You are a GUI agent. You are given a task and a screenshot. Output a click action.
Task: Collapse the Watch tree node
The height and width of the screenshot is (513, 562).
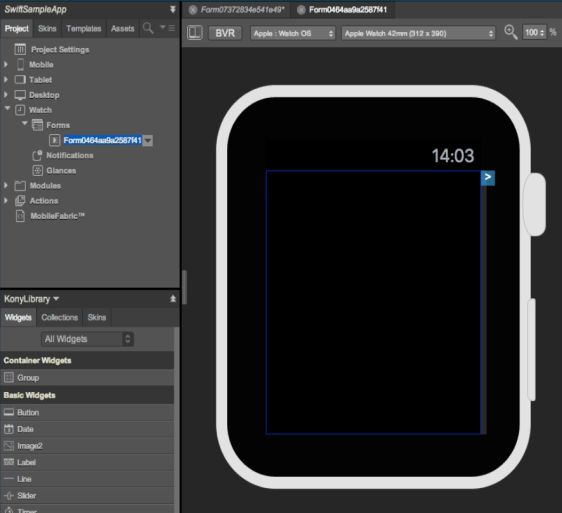point(7,108)
